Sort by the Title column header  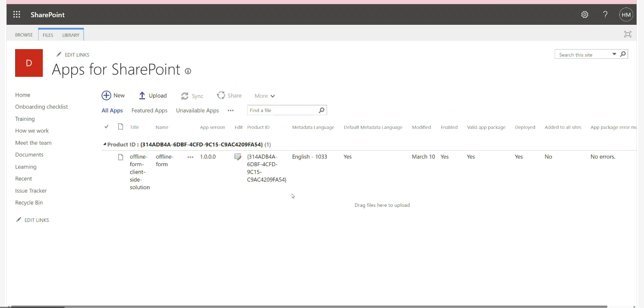pos(134,127)
